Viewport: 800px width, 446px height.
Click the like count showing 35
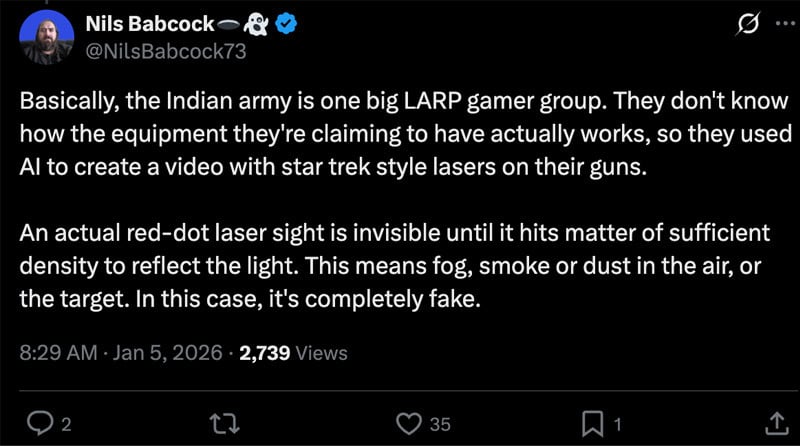[439, 425]
